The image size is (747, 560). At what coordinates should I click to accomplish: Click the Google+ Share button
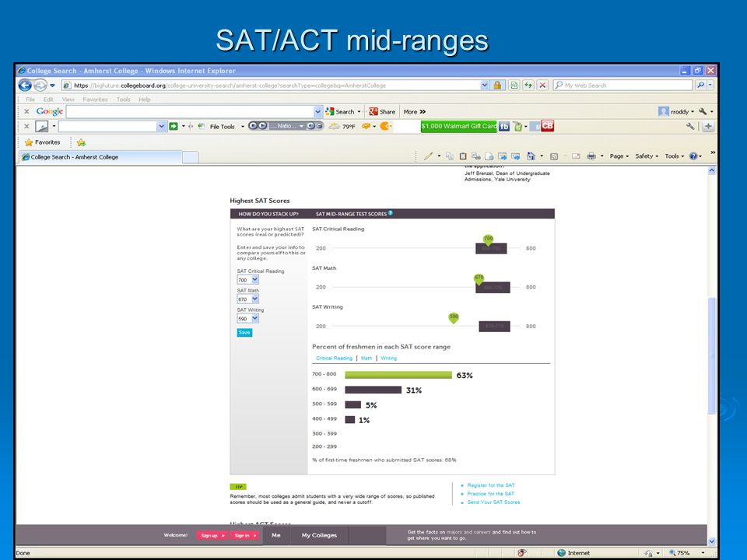pyautogui.click(x=382, y=111)
